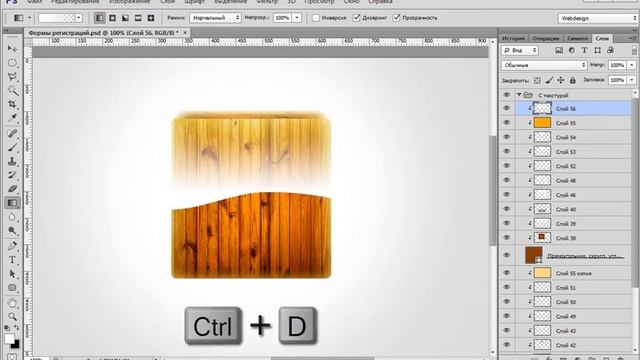Filter layers by adjustment layers icon
Viewport: 640px width, 360px height.
[x=571, y=50]
